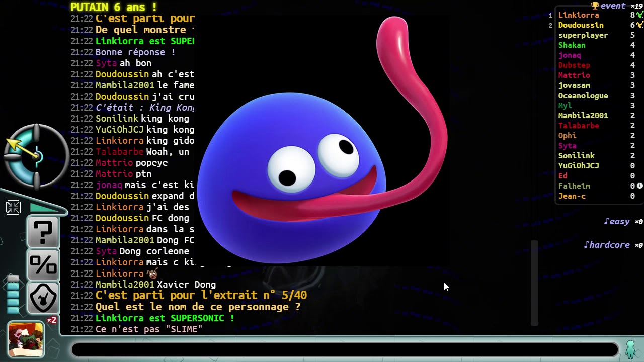Click Doudoussin's name in 'FC dong' message
Image resolution: width=644 pixels, height=362 pixels.
(x=122, y=218)
